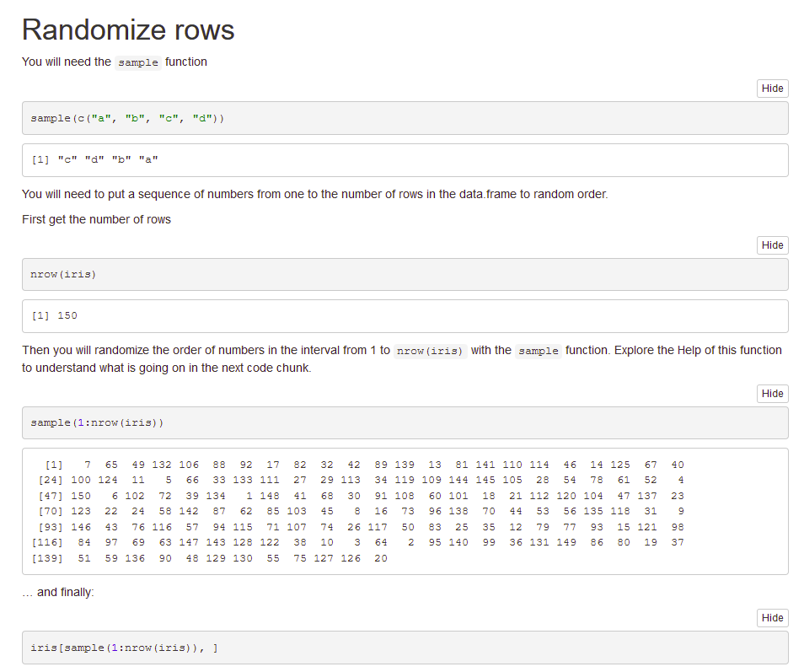Click inline 'nrow(iris)' code in the paragraph

430,351
